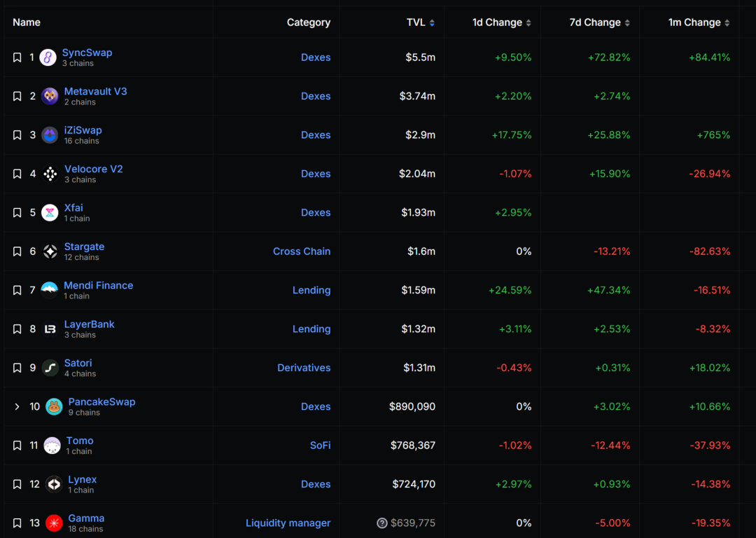Viewport: 756px width, 538px height.
Task: Click the Metavault V3 logo icon
Action: (50, 97)
